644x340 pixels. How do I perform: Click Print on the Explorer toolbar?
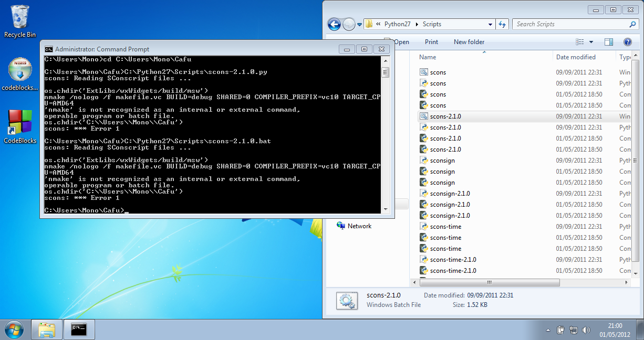pyautogui.click(x=431, y=42)
